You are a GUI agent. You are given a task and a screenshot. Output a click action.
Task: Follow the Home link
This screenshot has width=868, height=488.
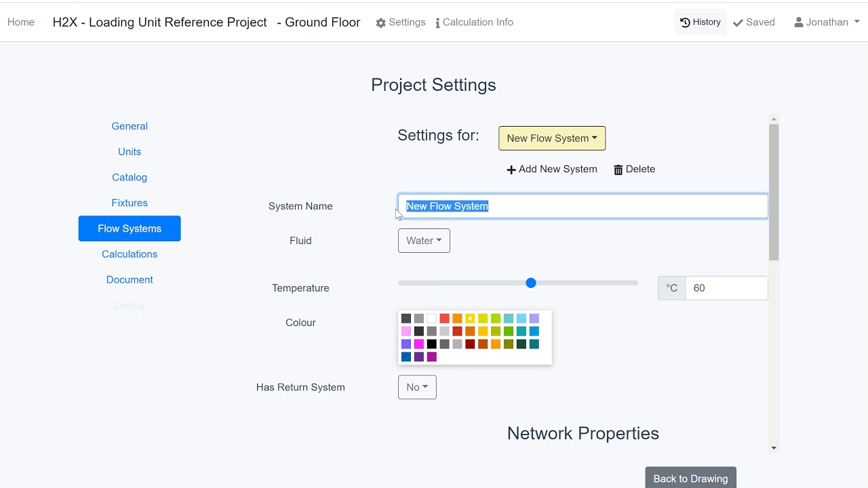21,22
